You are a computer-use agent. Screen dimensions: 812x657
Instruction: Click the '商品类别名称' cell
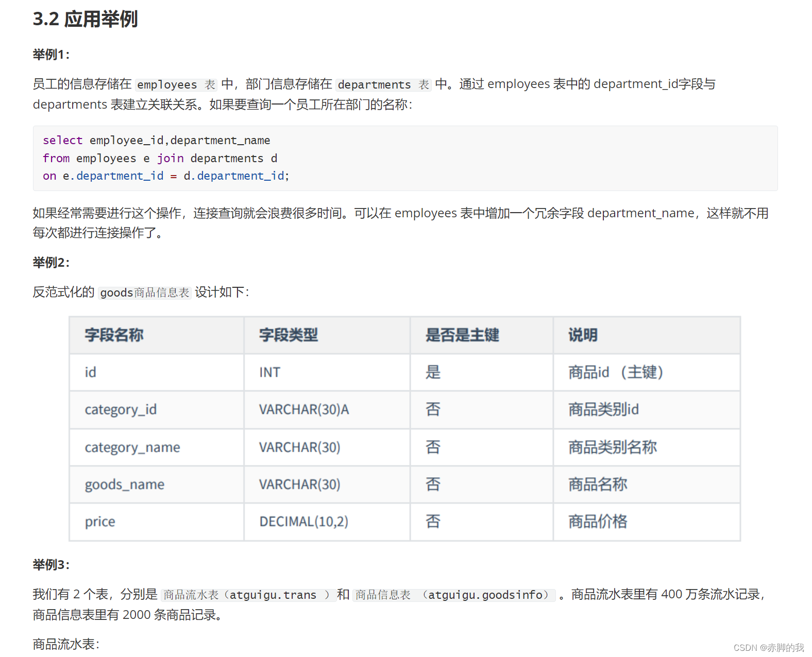pyautogui.click(x=647, y=447)
